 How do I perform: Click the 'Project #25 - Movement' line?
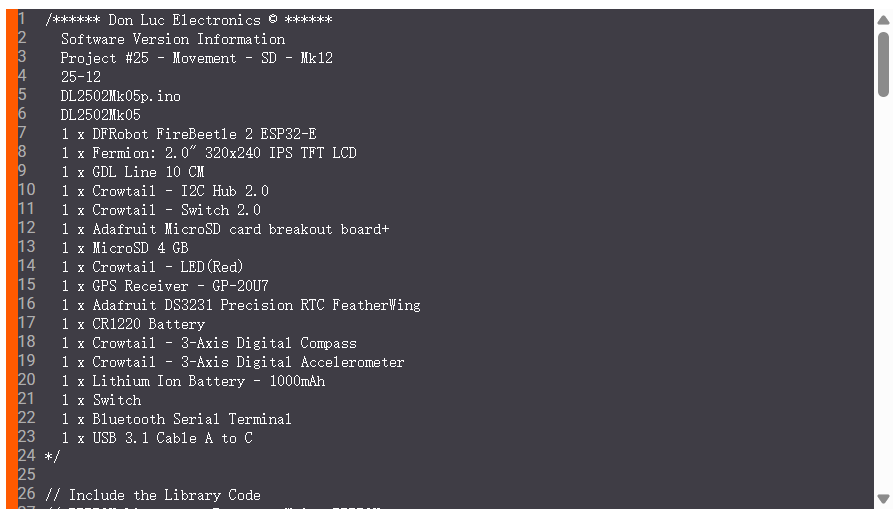(196, 58)
